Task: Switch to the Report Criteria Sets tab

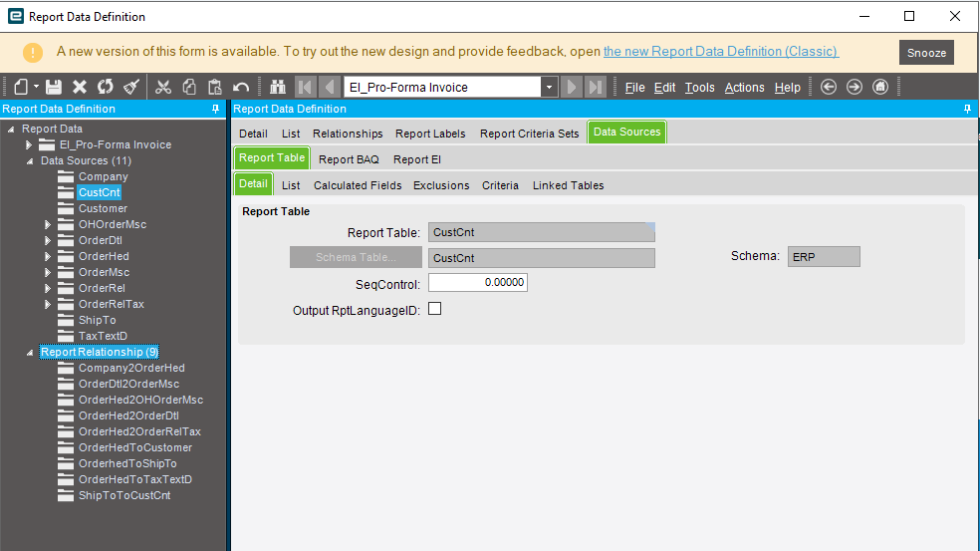Action: [530, 134]
